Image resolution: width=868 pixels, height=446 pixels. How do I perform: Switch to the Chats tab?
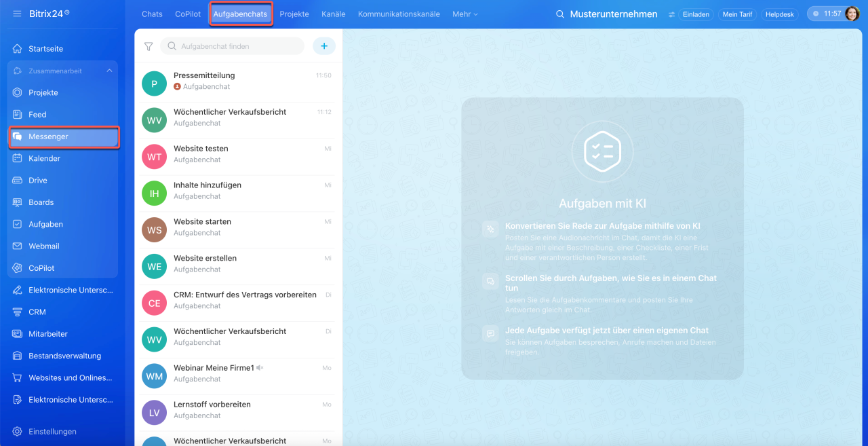(152, 14)
